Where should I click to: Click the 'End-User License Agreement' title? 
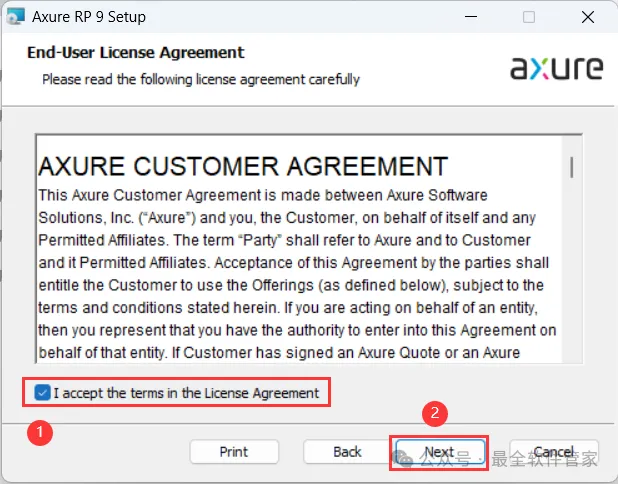(136, 52)
